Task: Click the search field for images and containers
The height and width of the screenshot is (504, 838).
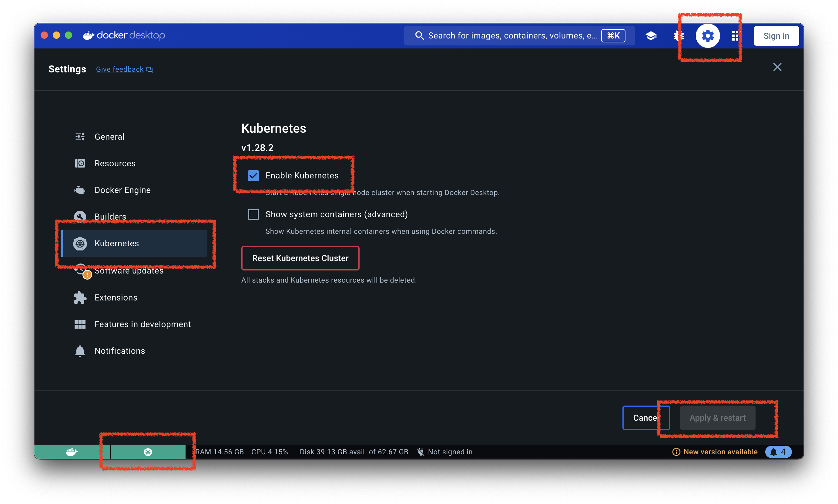Action: point(519,36)
